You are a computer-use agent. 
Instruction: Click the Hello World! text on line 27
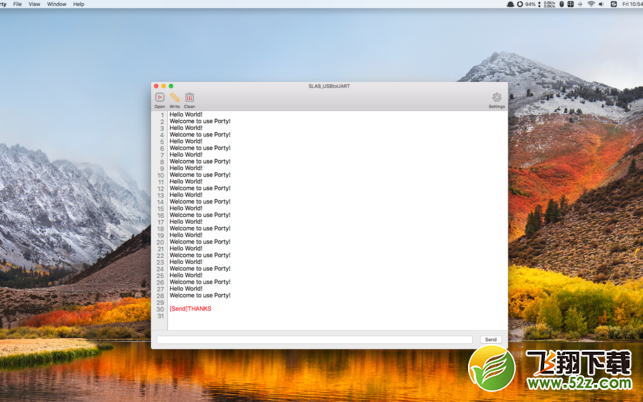click(186, 288)
